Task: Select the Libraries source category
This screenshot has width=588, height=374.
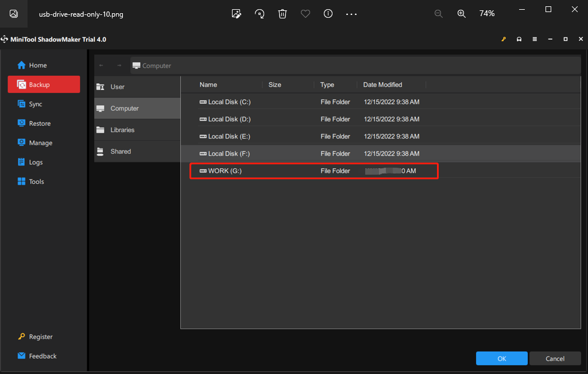Action: (x=137, y=130)
